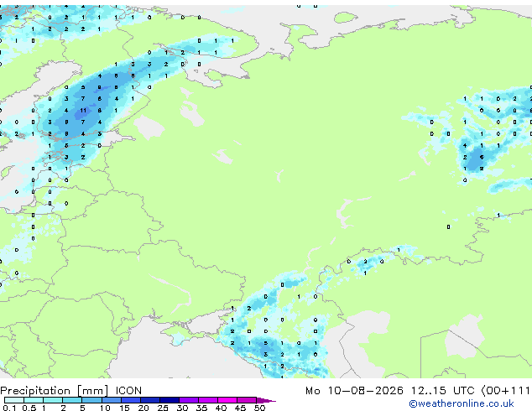Select the "20" legend scale label
Image resolution: width=532 pixels, height=411 pixels.
(143, 408)
